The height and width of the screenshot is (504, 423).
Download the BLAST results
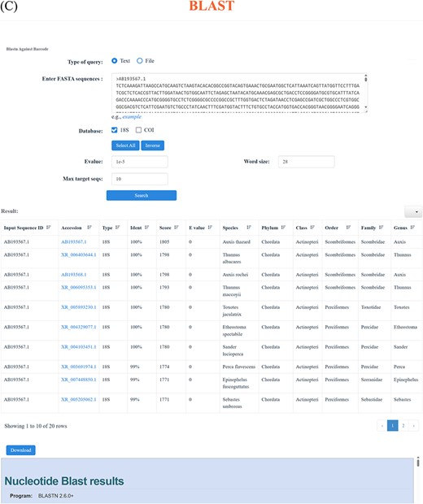coord(20,450)
